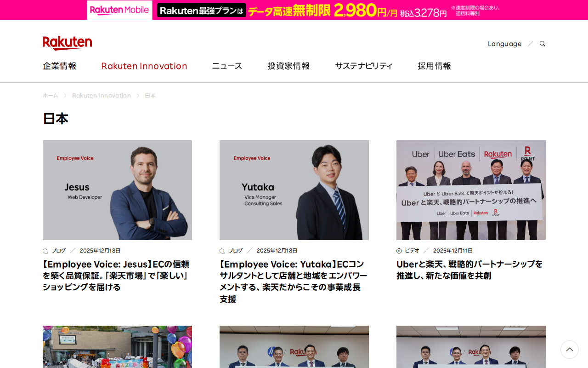The image size is (588, 368).
Task: Select Rakuten Innovation in navigation
Action: (144, 66)
